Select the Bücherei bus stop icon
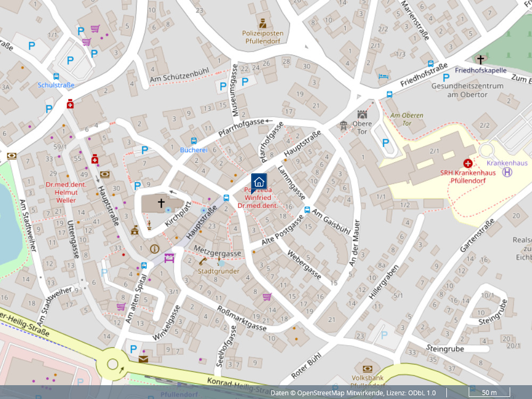Screen dimensions: 532x399 click(x=194, y=141)
